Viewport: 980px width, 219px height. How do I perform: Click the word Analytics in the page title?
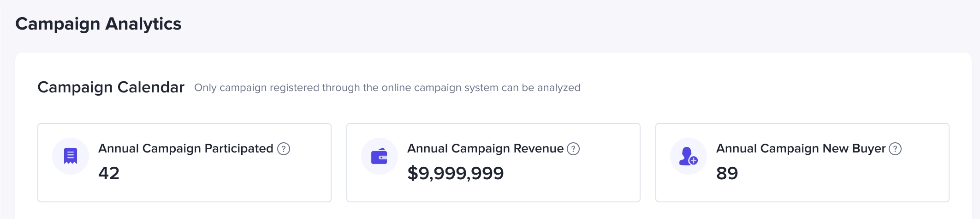(x=143, y=24)
